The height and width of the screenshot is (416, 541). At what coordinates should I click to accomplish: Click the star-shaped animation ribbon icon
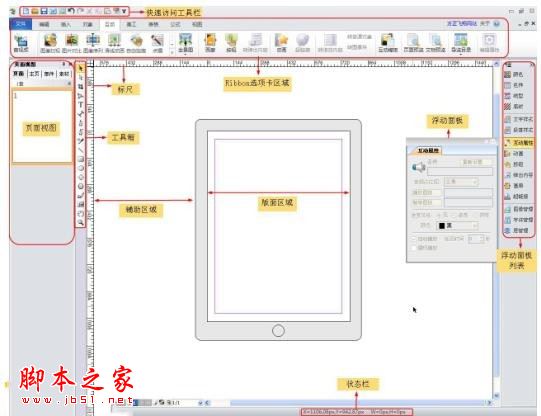point(282,43)
